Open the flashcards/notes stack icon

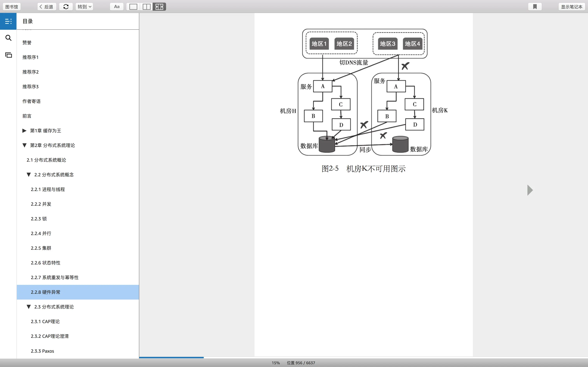pyautogui.click(x=8, y=55)
